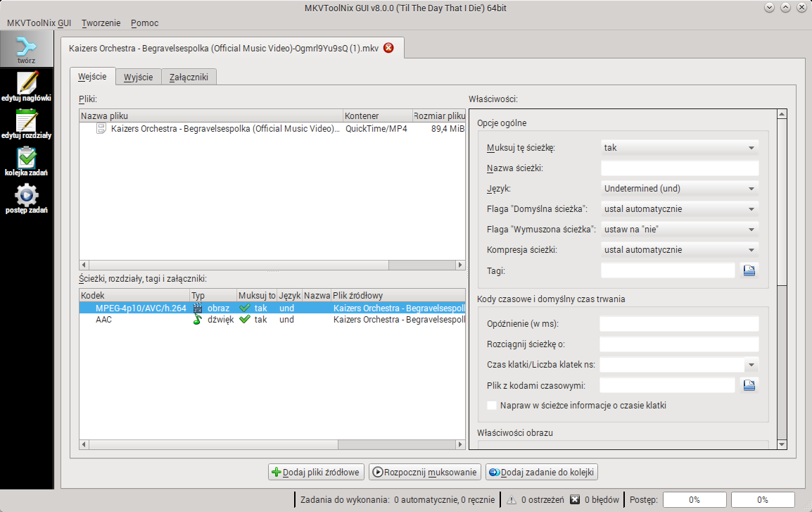Click the files list horizontal scrollbar right arrow
The height and width of the screenshot is (512, 812).
(460, 265)
